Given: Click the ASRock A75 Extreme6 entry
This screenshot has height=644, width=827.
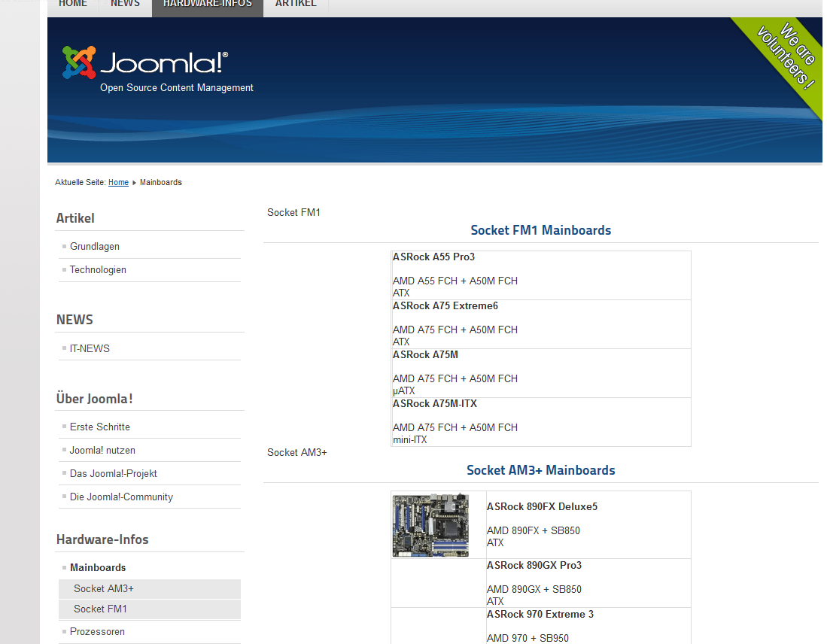Looking at the screenshot, I should click(x=445, y=306).
